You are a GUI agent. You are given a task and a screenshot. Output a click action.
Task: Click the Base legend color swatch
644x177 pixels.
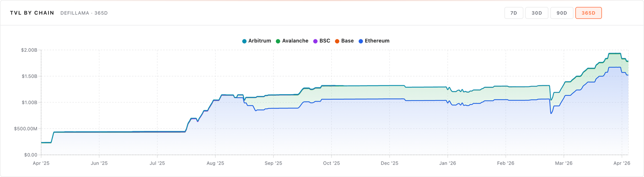coord(337,41)
